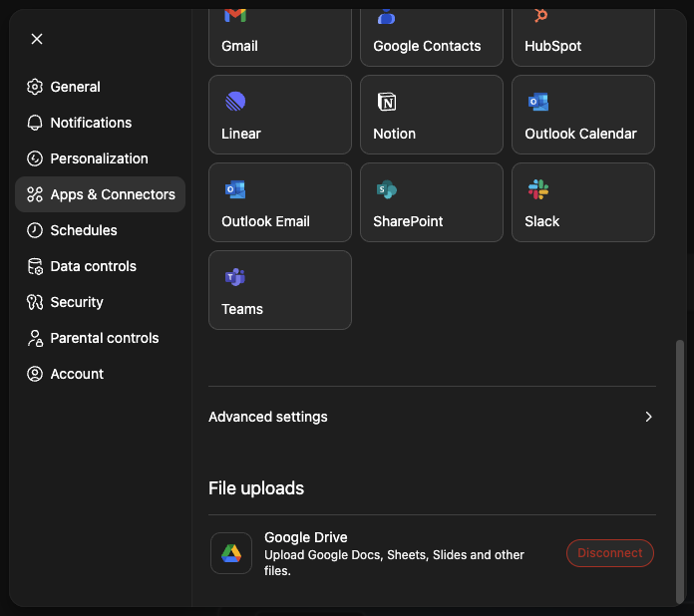Click the Outlook Email logo icon
694x616 pixels.
click(235, 189)
